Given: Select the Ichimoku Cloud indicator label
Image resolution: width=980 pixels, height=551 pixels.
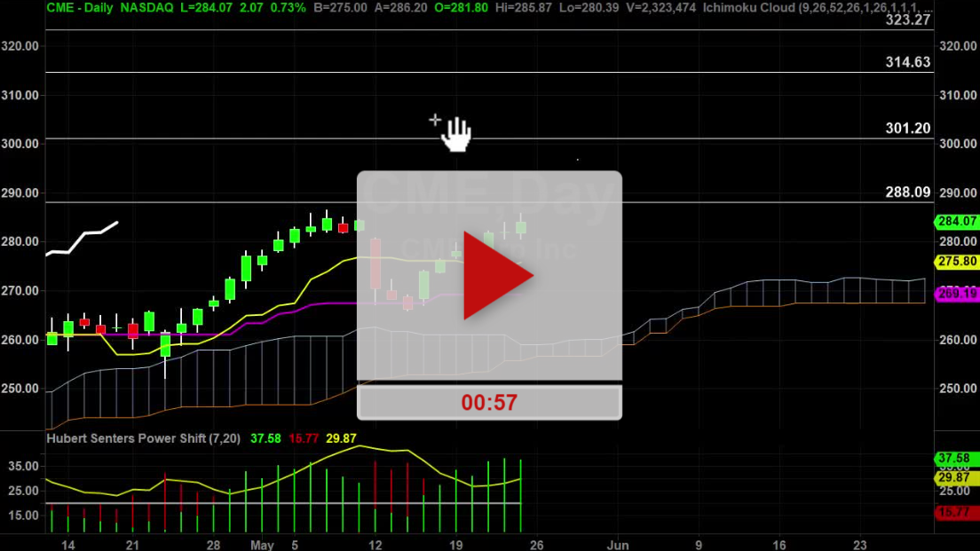Looking at the screenshot, I should pos(816,7).
